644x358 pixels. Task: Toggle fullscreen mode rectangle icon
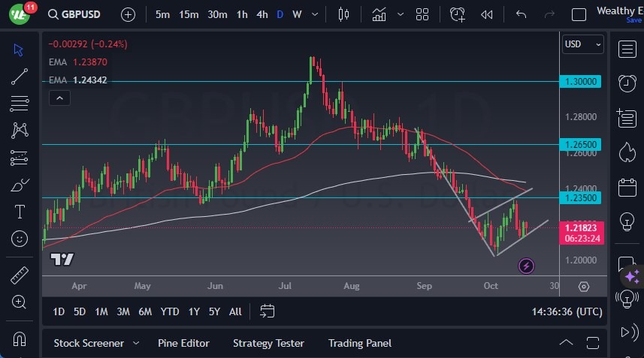point(579,14)
